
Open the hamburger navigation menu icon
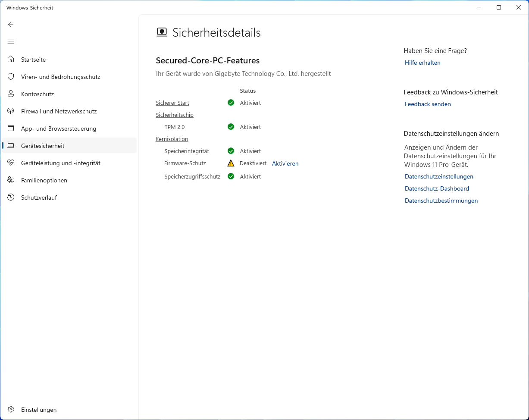pos(11,42)
